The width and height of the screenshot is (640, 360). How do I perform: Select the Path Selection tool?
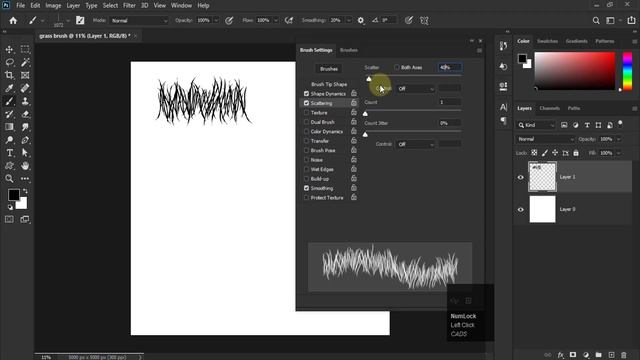pyautogui.click(x=25, y=153)
